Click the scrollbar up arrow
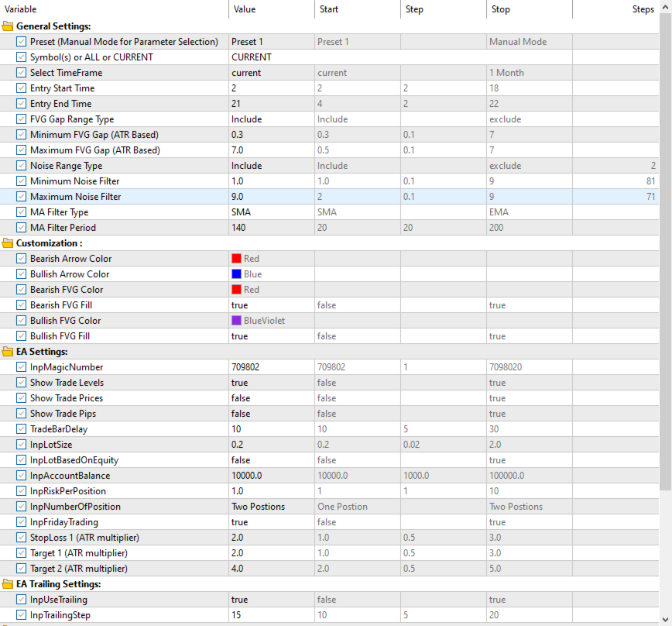 [665, 6]
